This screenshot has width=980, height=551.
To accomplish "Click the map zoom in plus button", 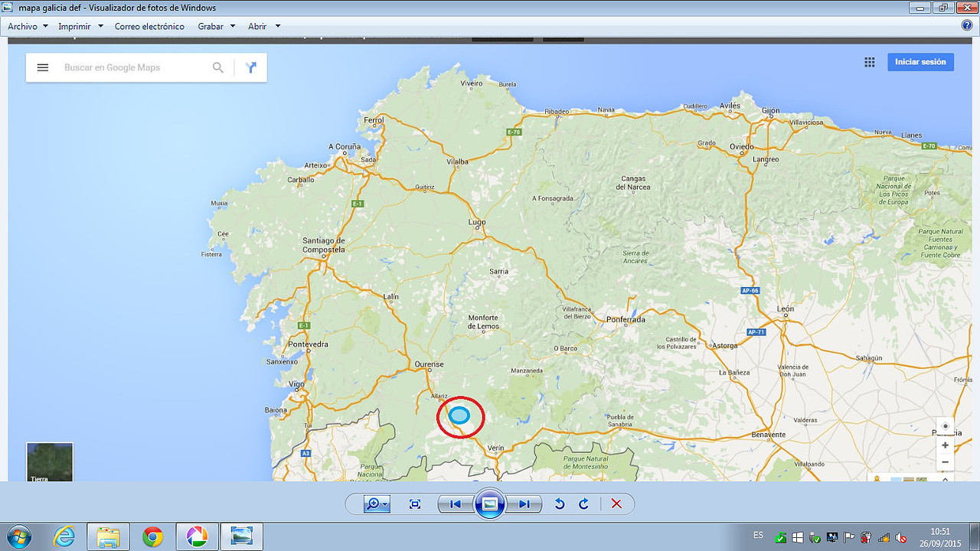I will [946, 445].
